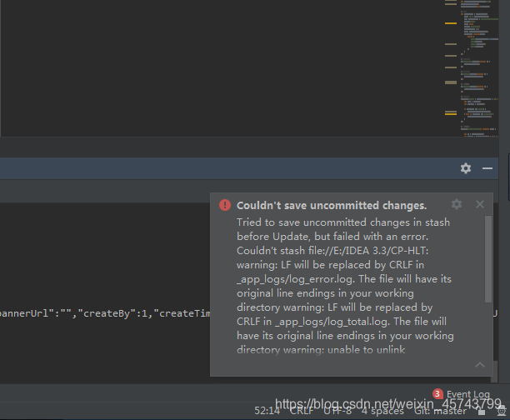Change line separator from CRLF
510x420 pixels.
coord(302,411)
